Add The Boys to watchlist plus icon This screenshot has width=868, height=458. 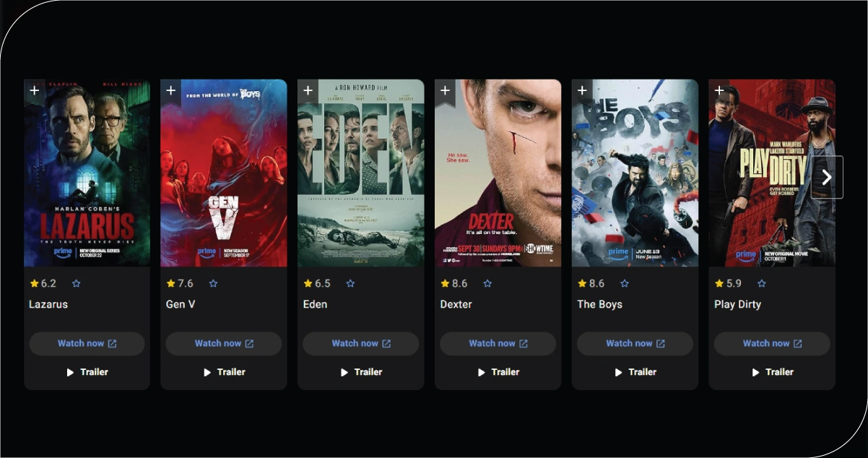[x=582, y=91]
